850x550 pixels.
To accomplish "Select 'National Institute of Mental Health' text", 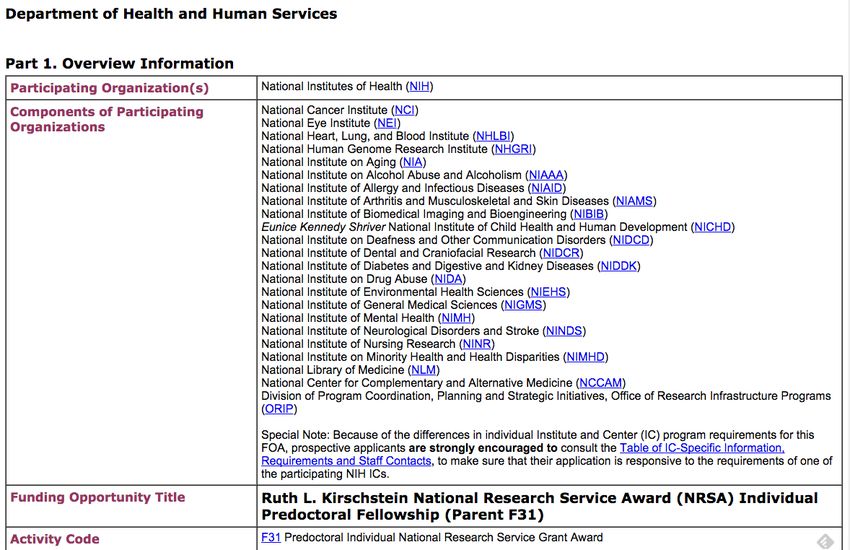I will coord(347,318).
